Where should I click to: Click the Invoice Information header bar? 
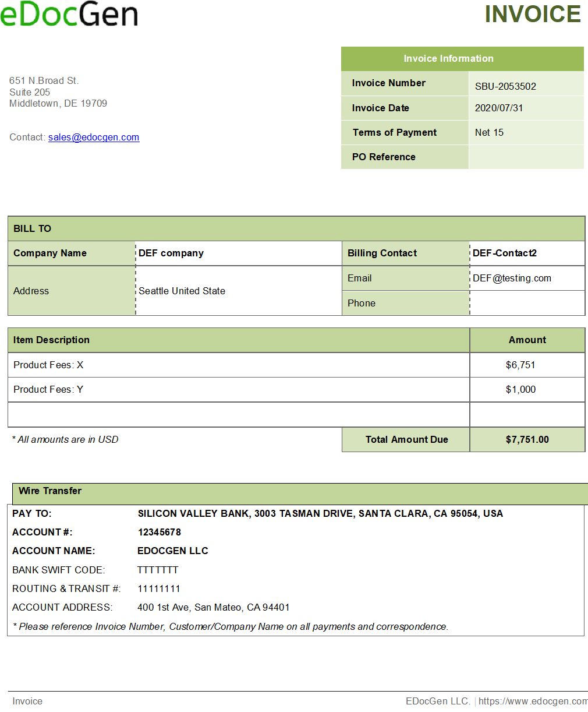(x=448, y=58)
